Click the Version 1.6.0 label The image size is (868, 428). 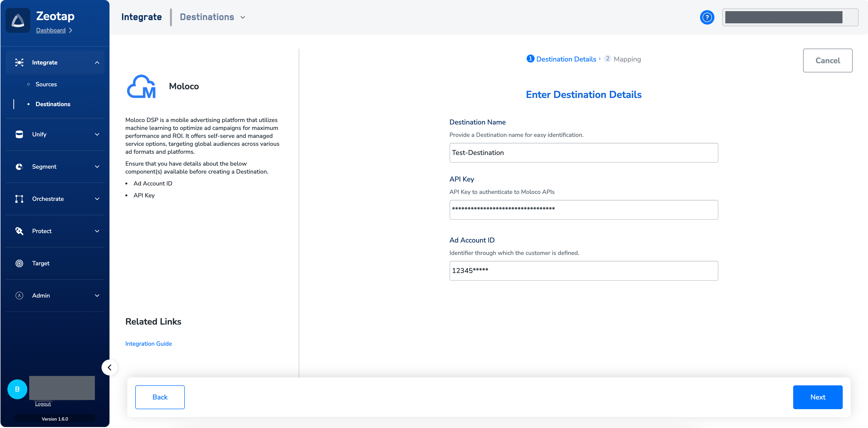pyautogui.click(x=55, y=419)
